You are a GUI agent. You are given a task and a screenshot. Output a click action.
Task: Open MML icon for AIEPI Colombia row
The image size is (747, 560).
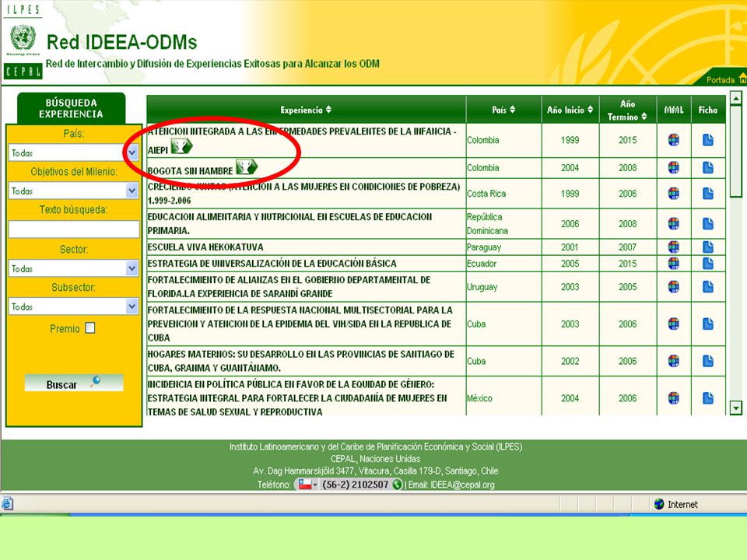[x=674, y=140]
